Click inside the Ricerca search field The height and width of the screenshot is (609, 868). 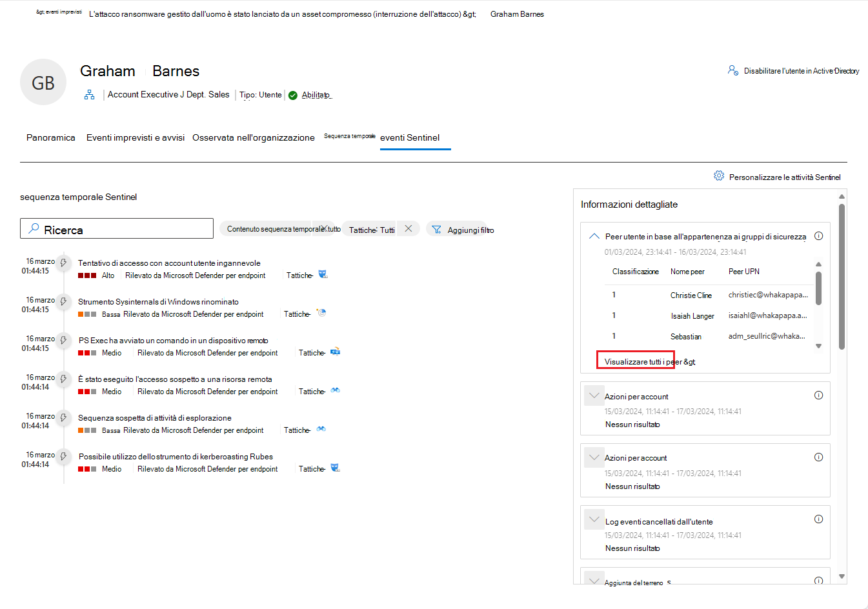coord(116,228)
